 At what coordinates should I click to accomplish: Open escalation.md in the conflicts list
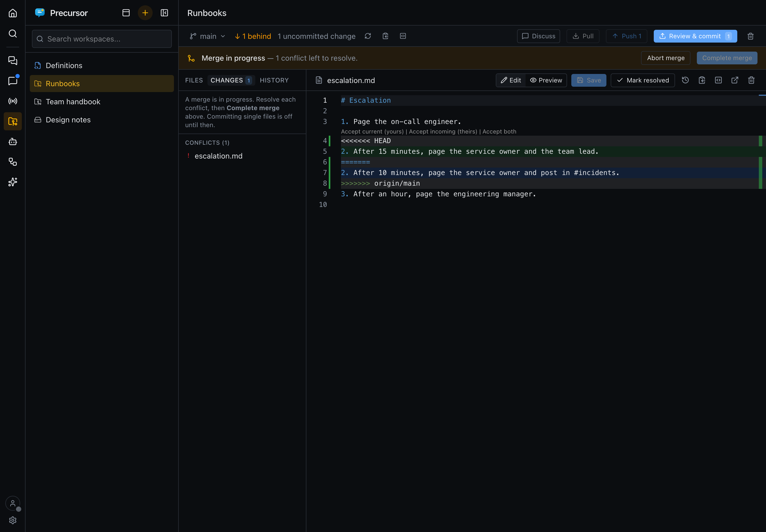click(x=242, y=156)
